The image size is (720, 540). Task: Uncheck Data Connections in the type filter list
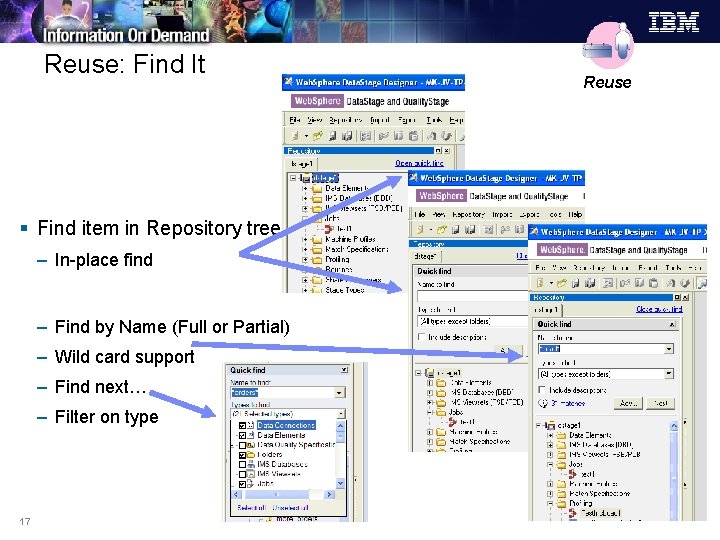coord(242,425)
